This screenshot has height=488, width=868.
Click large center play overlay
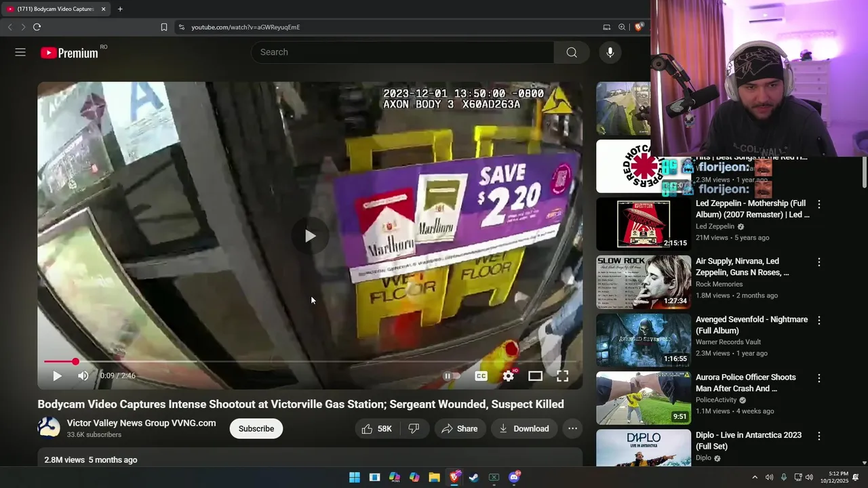coord(310,236)
